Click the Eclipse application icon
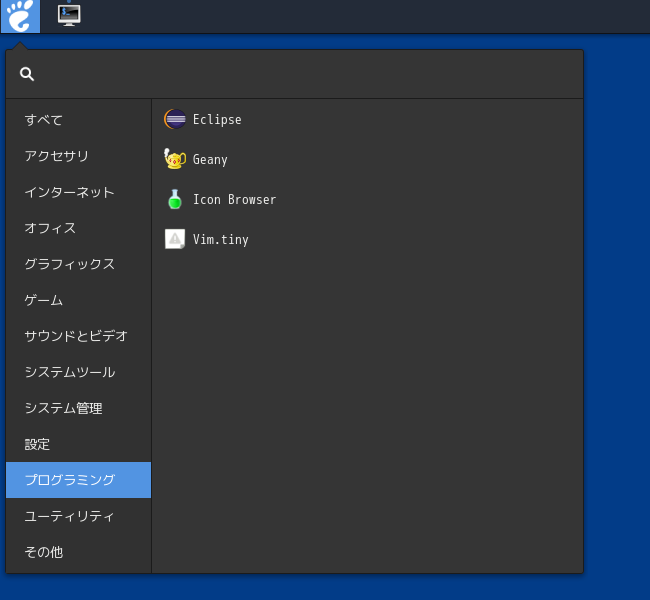 [x=175, y=119]
